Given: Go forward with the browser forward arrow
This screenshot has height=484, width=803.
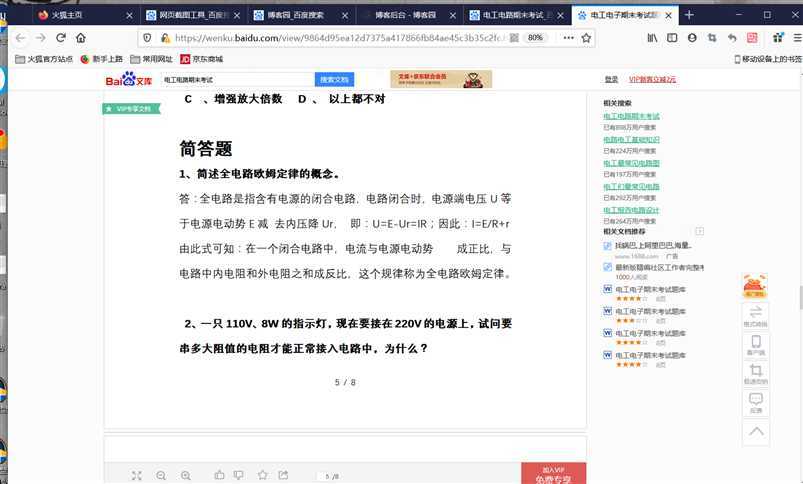Looking at the screenshot, I should point(40,38).
